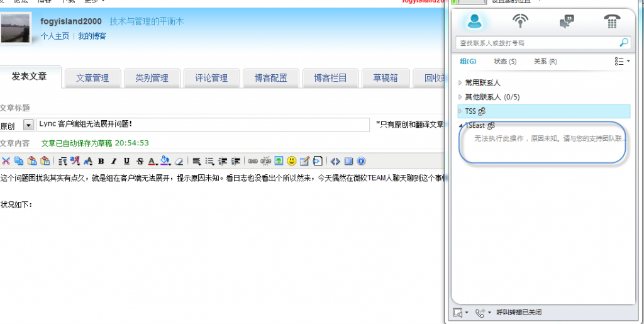
Task: Expand the TSS group
Action: (460, 111)
